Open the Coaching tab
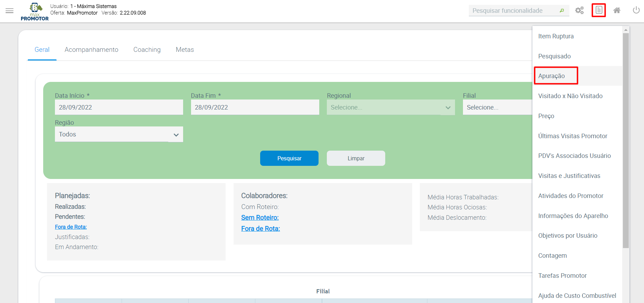 click(x=147, y=50)
